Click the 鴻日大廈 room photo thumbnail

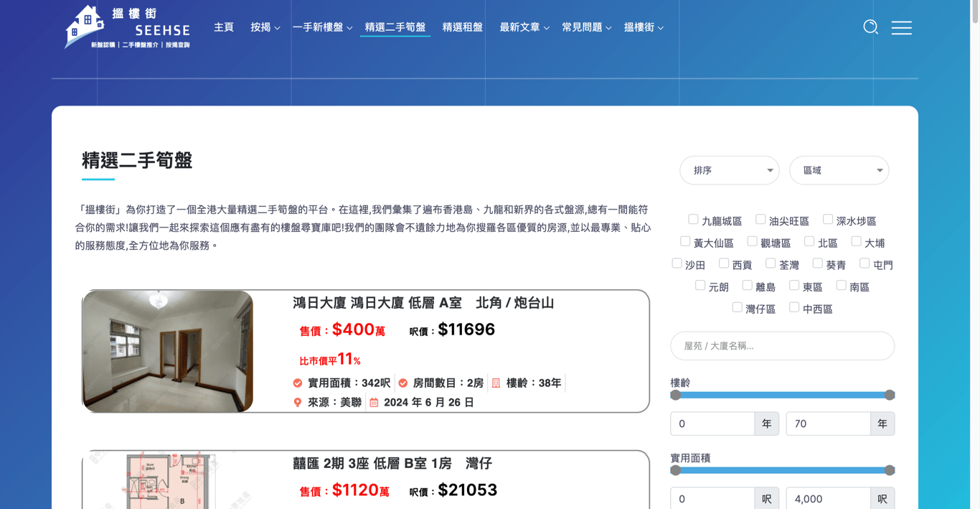coord(168,351)
